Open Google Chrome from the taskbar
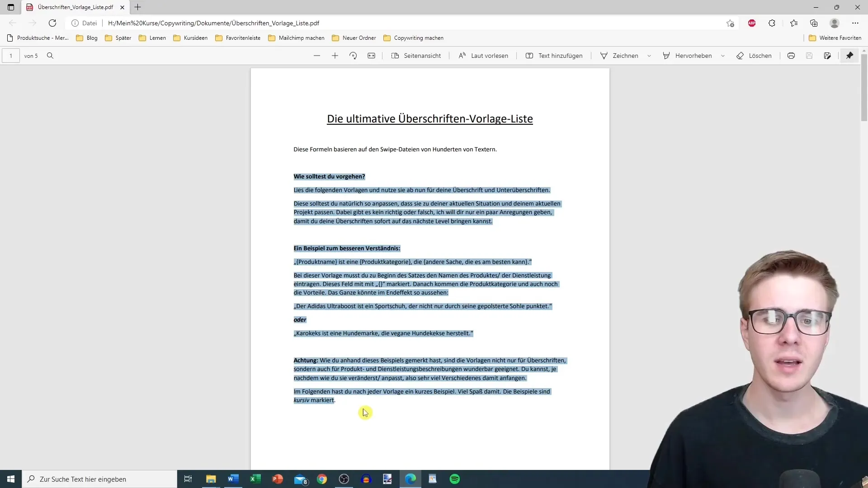This screenshot has height=488, width=868. pos(322,479)
